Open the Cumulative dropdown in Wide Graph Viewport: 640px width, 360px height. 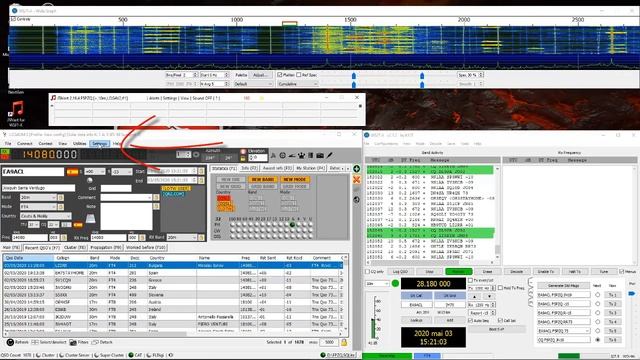(298, 84)
